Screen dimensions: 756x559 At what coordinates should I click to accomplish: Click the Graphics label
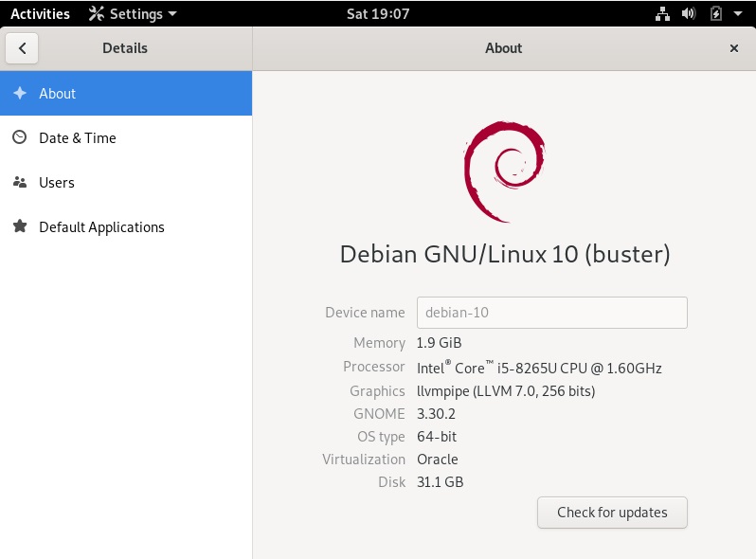(x=377, y=391)
